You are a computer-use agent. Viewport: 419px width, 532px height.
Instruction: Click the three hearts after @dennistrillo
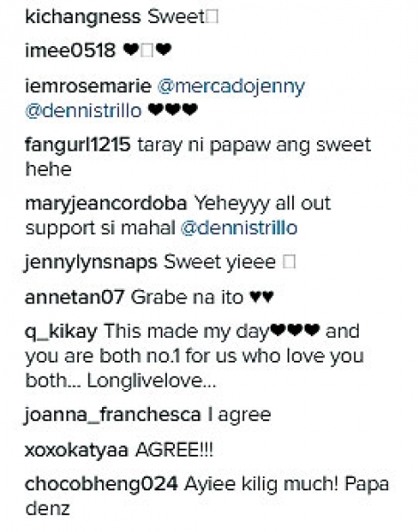173,110
